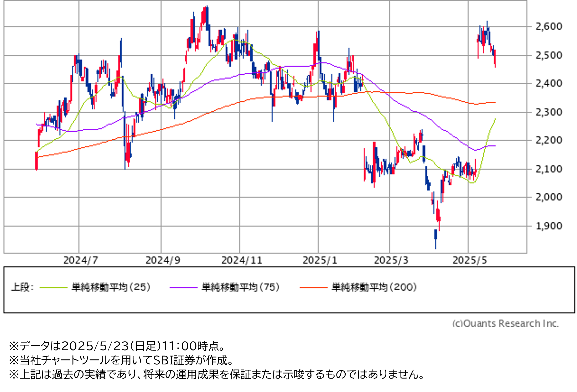Click the 2025/3 date axis label

click(391, 260)
